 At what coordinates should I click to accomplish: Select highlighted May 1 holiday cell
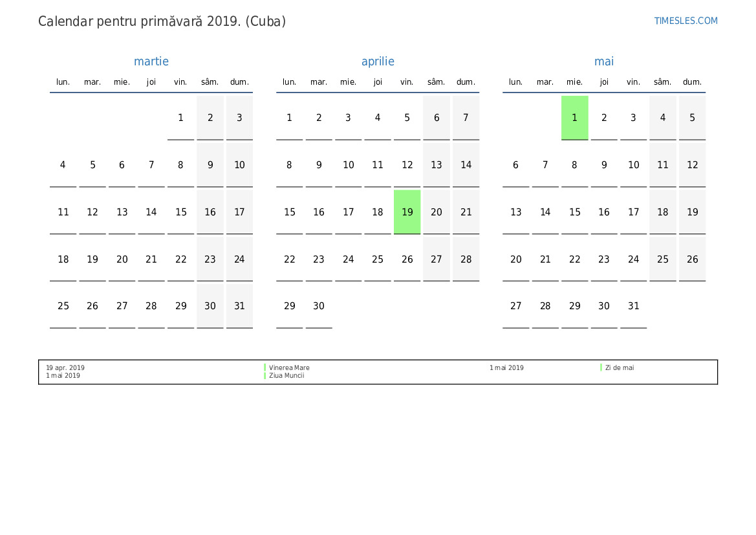574,118
